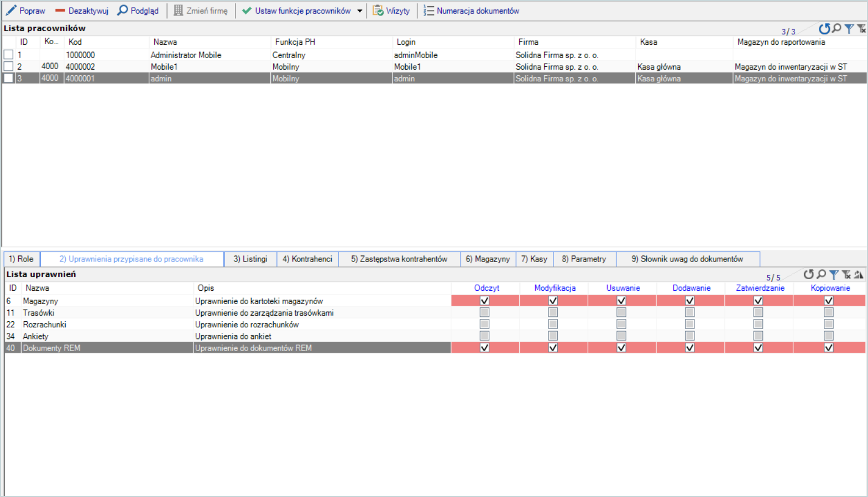The width and height of the screenshot is (868, 497).
Task: Open the Wizyty clipboard icon
Action: click(378, 11)
